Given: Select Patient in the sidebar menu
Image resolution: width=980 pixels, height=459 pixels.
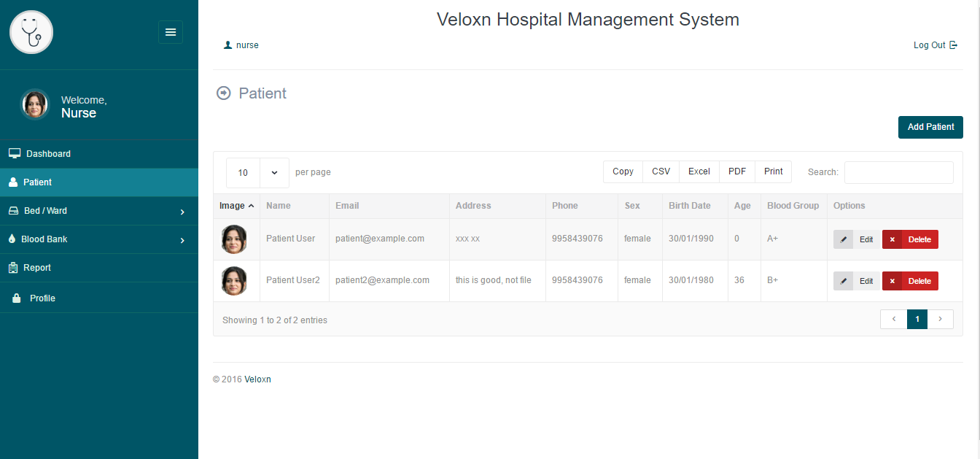Looking at the screenshot, I should [37, 182].
